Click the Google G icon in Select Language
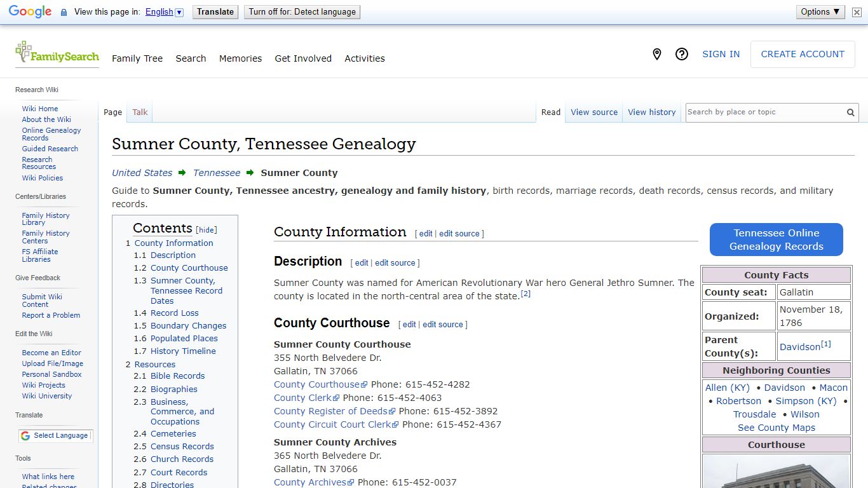The height and width of the screenshot is (488, 868). click(x=25, y=436)
